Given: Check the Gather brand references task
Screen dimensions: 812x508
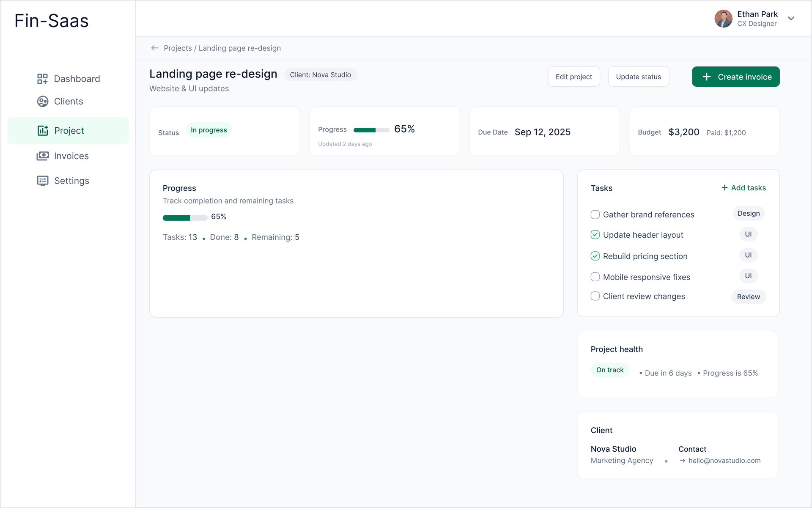Looking at the screenshot, I should [595, 214].
